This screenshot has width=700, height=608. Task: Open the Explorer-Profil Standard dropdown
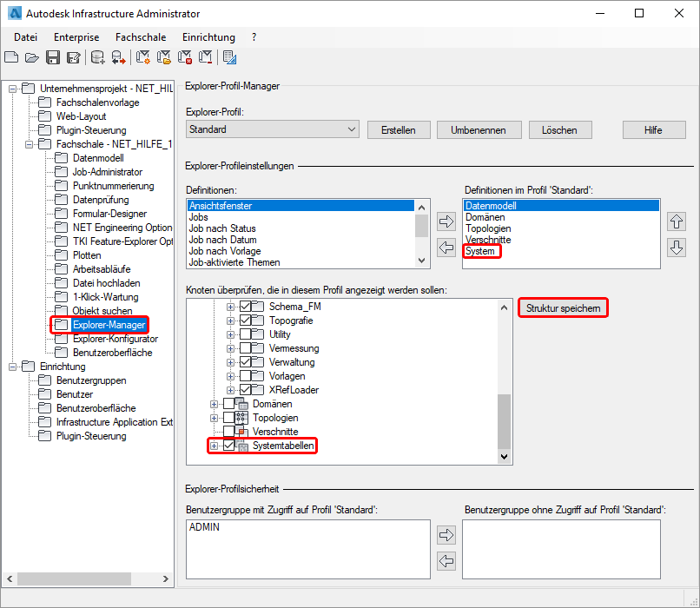(x=273, y=129)
